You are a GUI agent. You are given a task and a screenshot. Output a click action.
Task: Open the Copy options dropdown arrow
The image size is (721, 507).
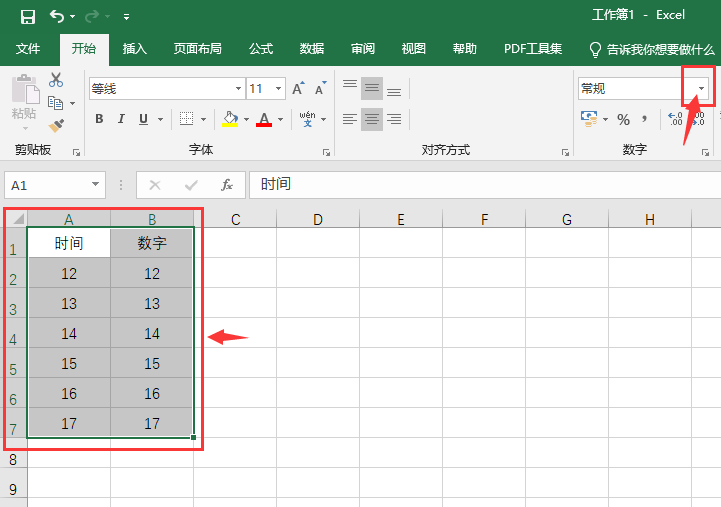point(73,103)
